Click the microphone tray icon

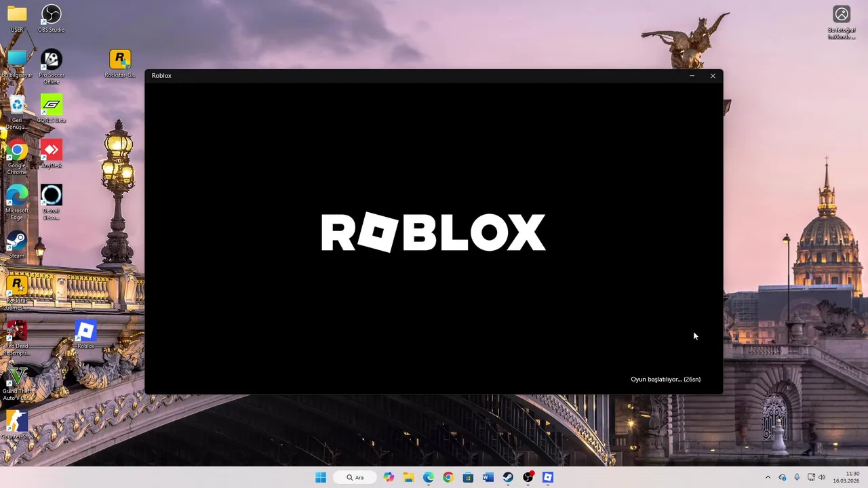pos(797,477)
